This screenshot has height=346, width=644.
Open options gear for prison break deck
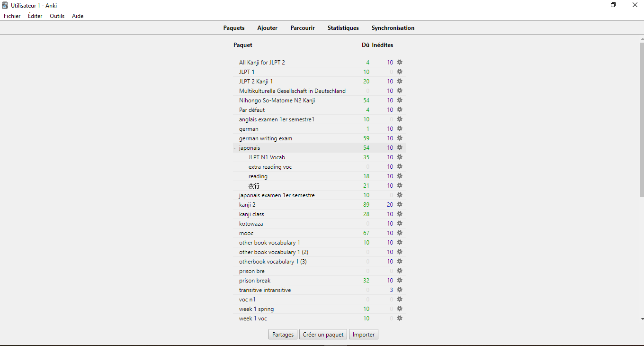pyautogui.click(x=400, y=280)
